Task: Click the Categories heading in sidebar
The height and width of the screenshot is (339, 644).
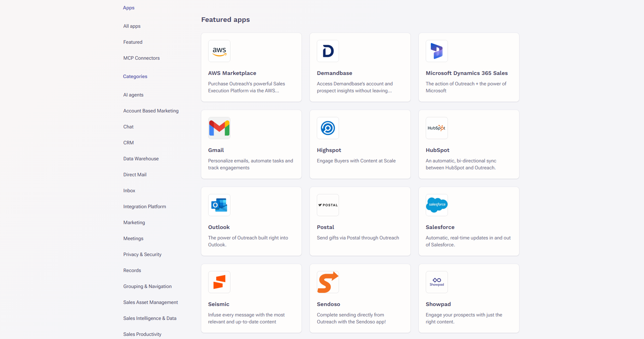Action: [135, 76]
